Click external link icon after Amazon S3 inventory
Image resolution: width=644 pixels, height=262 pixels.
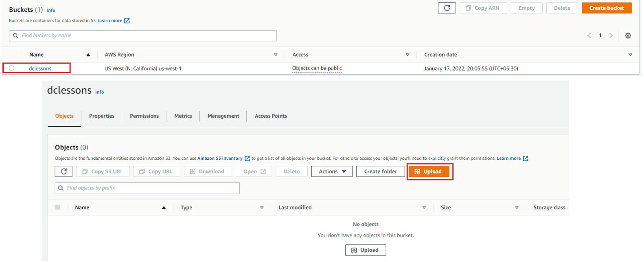tap(247, 159)
